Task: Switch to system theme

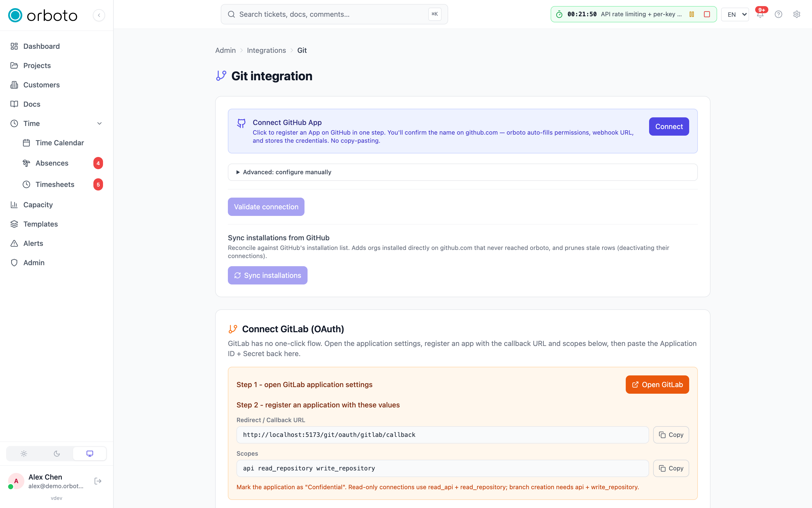Action: [x=90, y=454]
